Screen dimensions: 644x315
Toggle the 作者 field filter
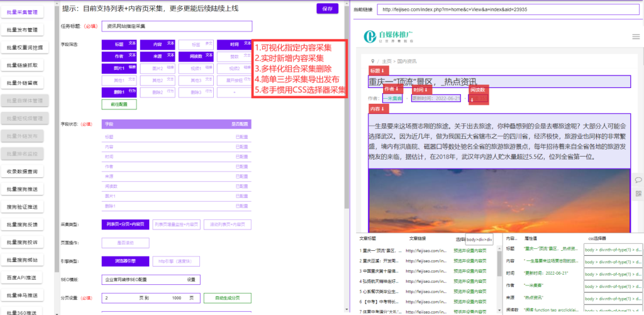tap(119, 57)
